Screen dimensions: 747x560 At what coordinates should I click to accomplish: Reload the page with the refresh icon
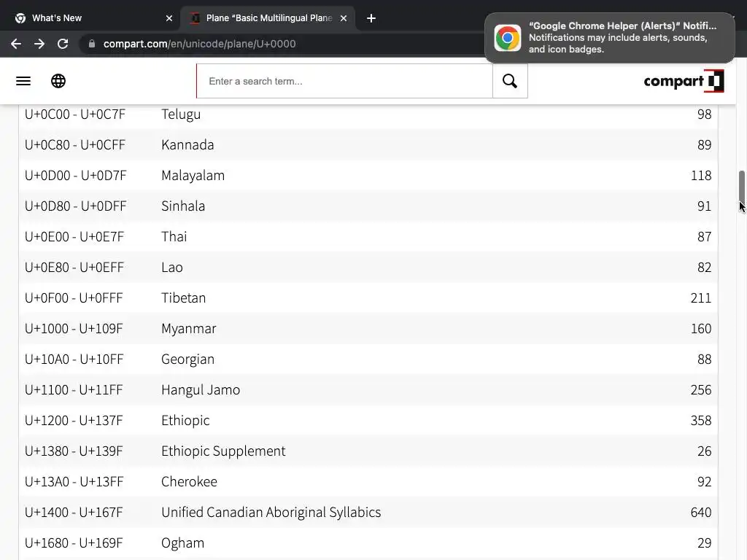[63, 44]
